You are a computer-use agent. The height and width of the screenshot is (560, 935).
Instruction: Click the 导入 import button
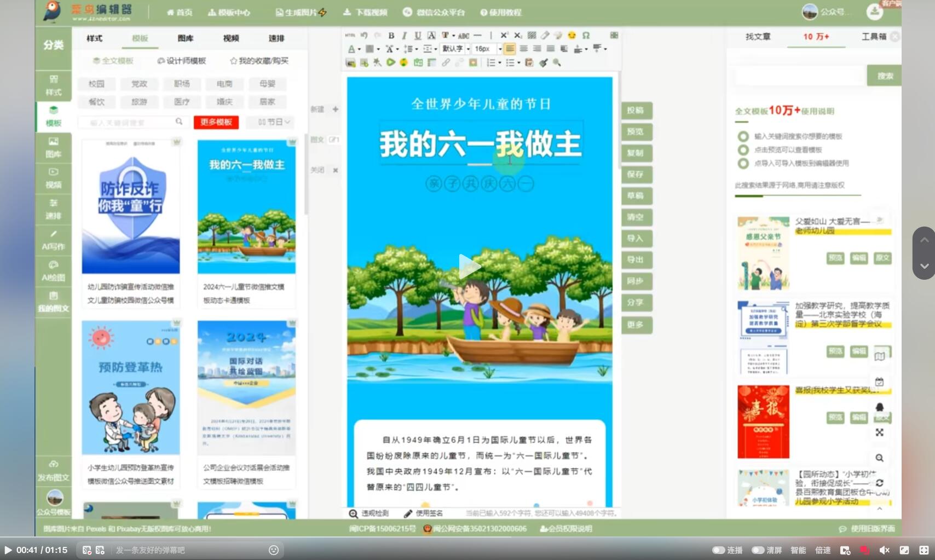[636, 238]
